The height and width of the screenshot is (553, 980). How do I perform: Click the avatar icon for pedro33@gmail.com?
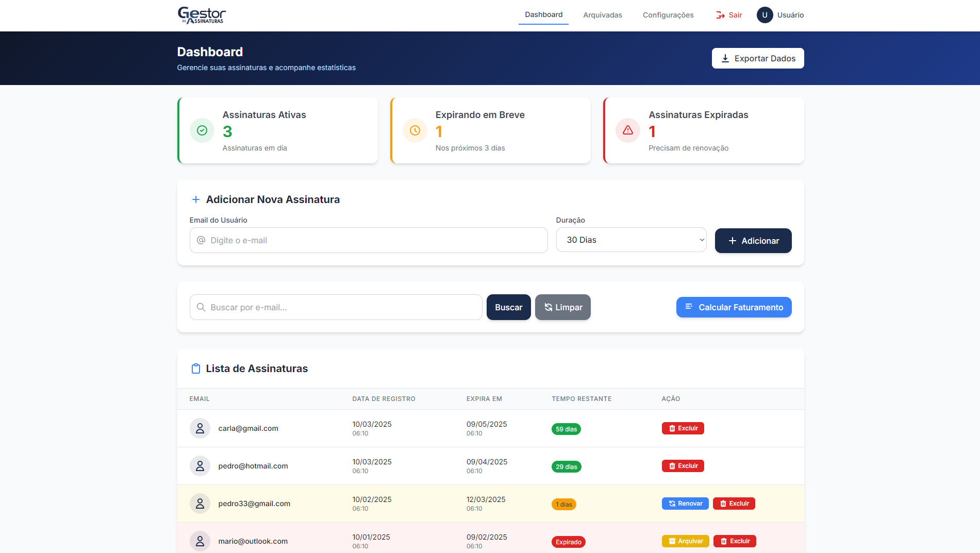point(200,504)
